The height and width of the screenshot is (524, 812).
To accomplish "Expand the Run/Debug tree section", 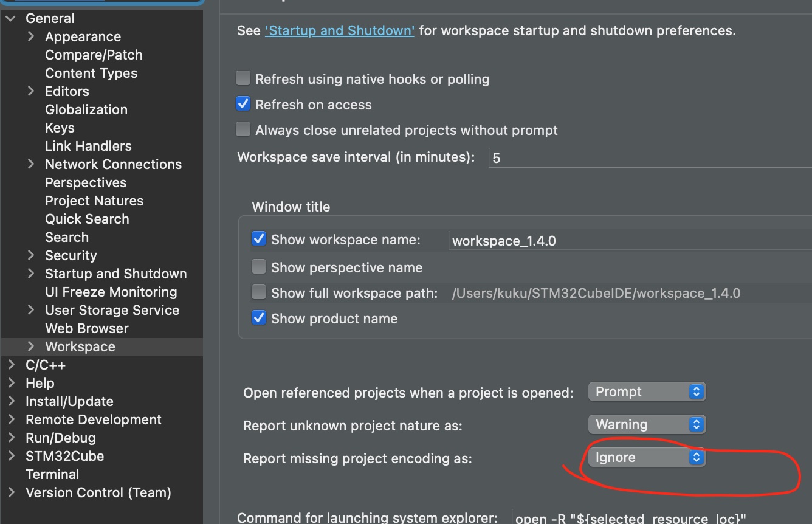I will [11, 438].
